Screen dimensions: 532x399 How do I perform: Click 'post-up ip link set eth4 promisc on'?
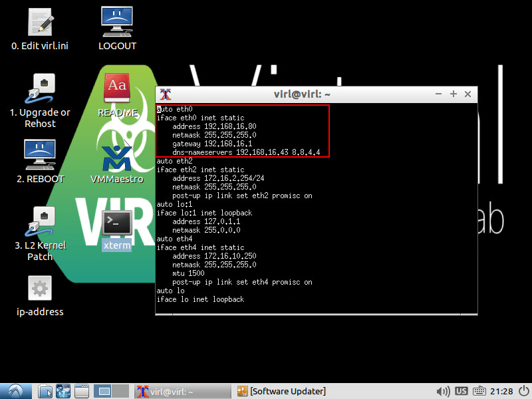pyautogui.click(x=242, y=282)
